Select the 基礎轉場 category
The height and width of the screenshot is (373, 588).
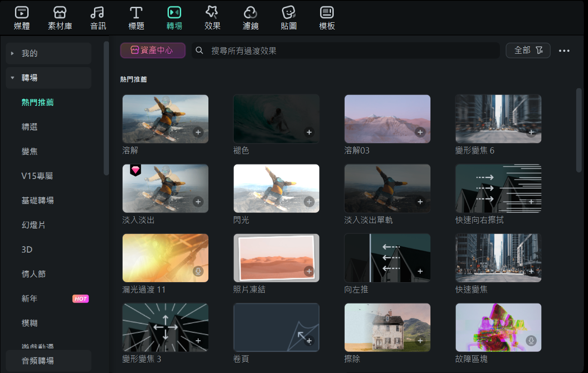[38, 200]
